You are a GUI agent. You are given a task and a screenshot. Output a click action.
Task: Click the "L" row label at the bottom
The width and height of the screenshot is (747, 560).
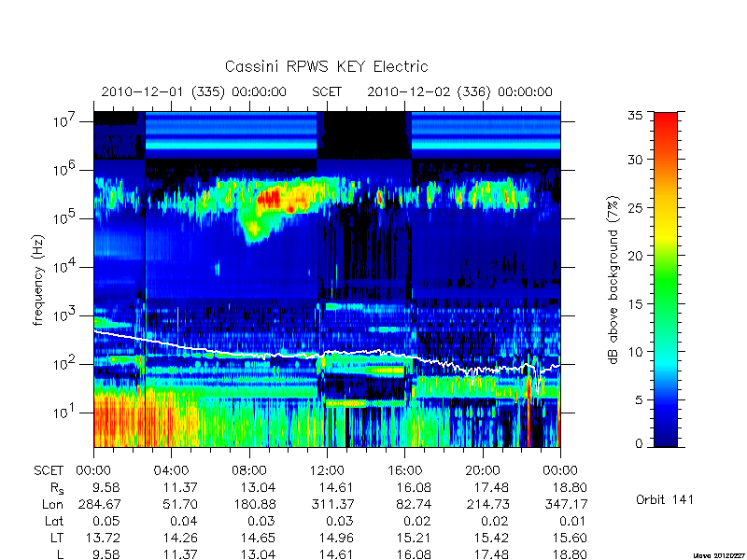(60, 554)
